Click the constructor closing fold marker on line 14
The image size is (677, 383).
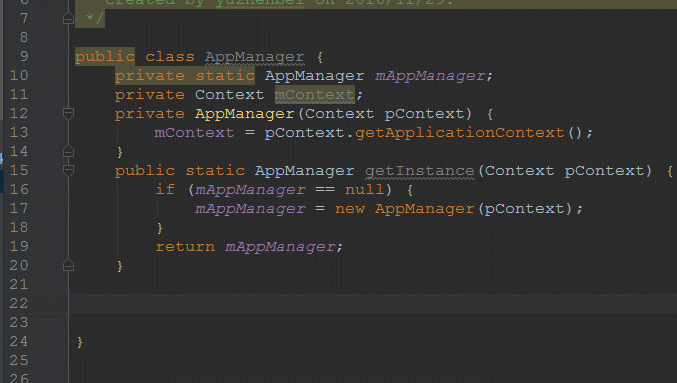click(x=68, y=152)
